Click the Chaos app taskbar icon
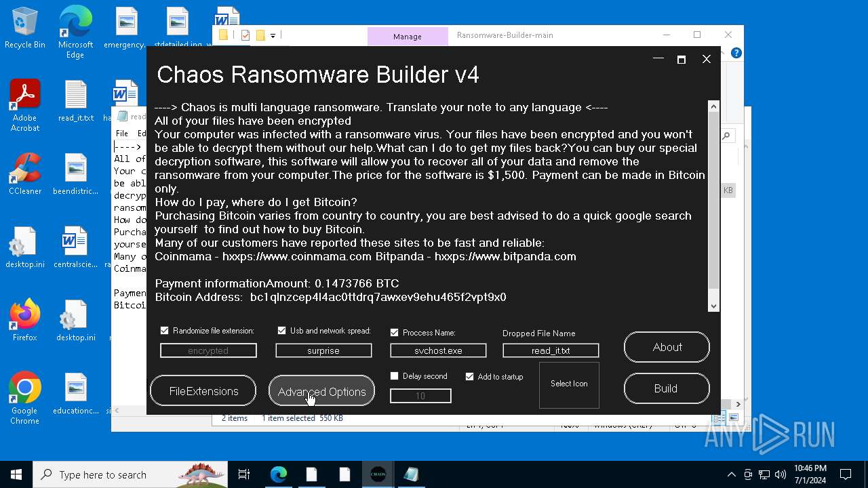Viewport: 868px width, 488px height. pos(378,474)
